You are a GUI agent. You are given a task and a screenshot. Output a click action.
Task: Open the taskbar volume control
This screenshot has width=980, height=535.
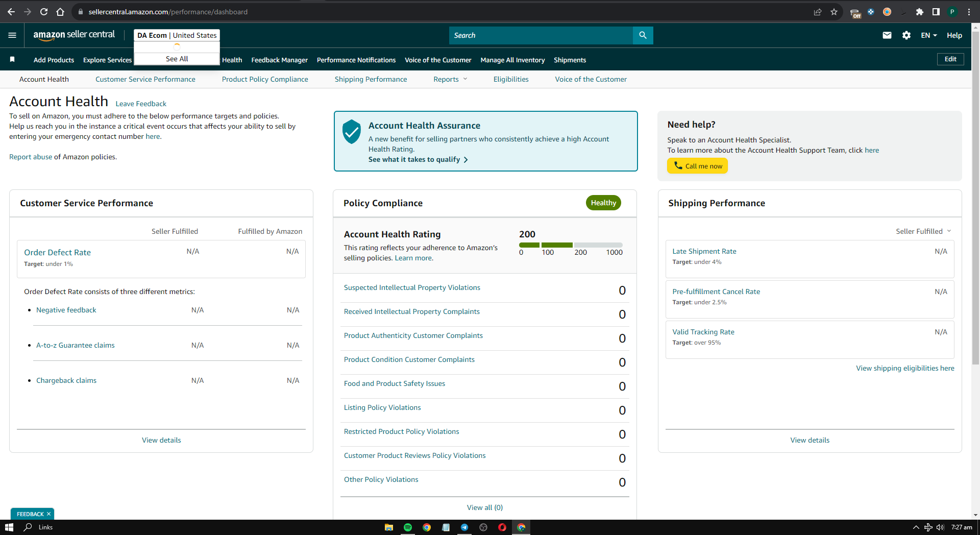[x=940, y=527]
